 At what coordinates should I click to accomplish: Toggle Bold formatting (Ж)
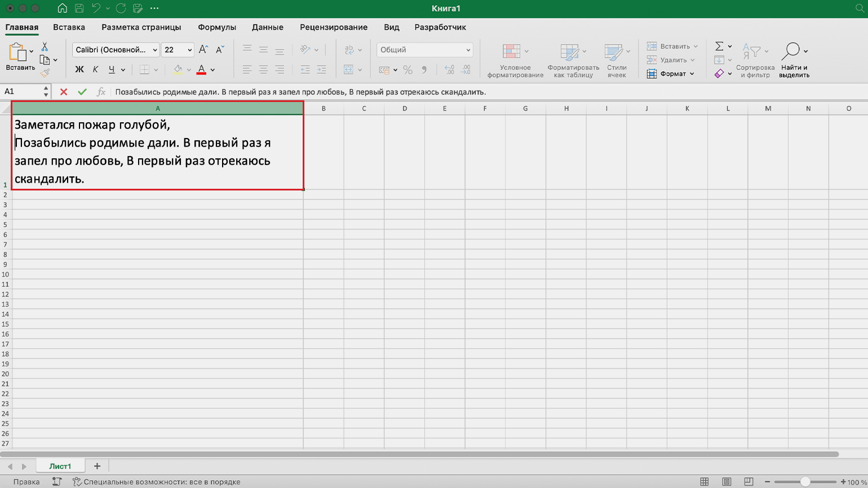click(79, 70)
